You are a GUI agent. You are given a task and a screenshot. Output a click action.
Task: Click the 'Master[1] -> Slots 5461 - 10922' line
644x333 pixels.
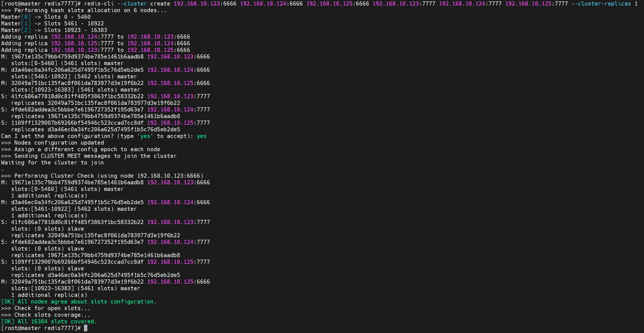tap(52, 23)
